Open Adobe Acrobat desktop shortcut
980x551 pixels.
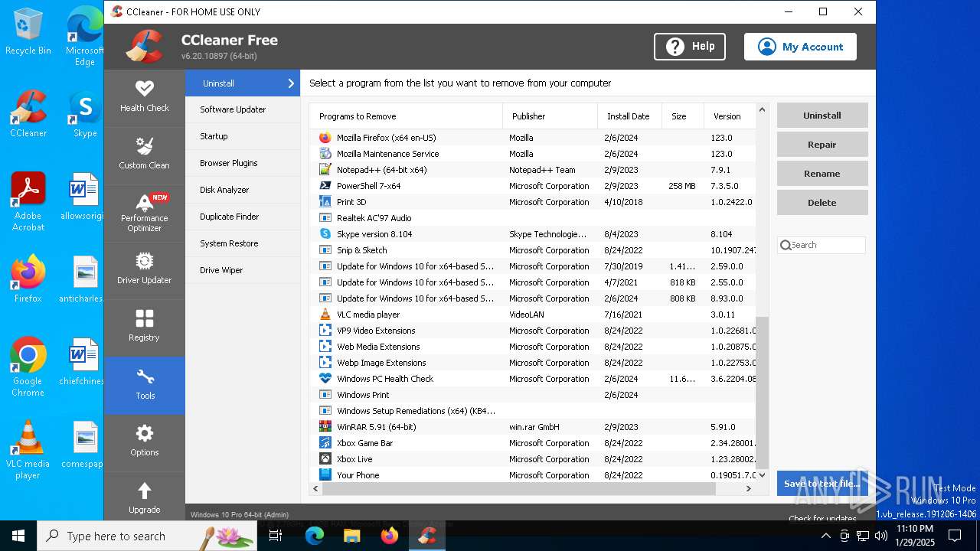[x=28, y=201]
